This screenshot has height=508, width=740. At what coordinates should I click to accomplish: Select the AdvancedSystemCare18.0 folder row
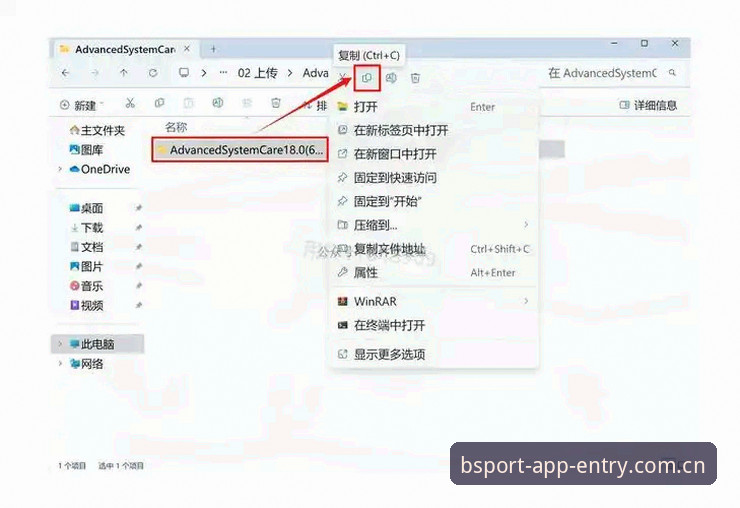240,150
